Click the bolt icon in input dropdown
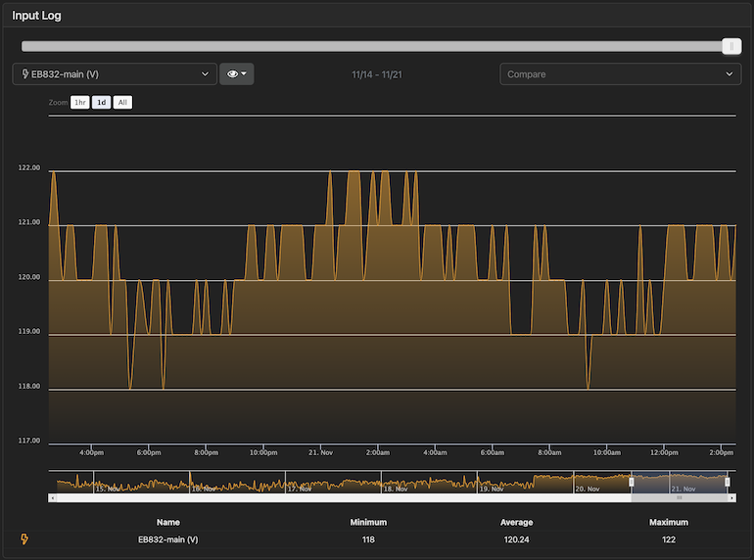Image resolution: width=754 pixels, height=560 pixels. [25, 74]
